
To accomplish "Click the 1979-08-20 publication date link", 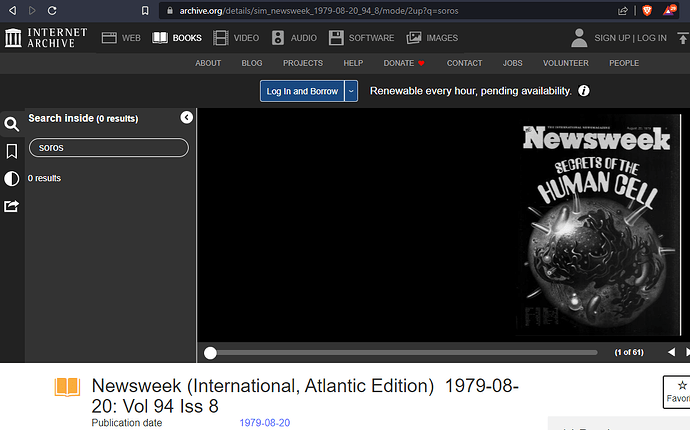I will (x=264, y=423).
